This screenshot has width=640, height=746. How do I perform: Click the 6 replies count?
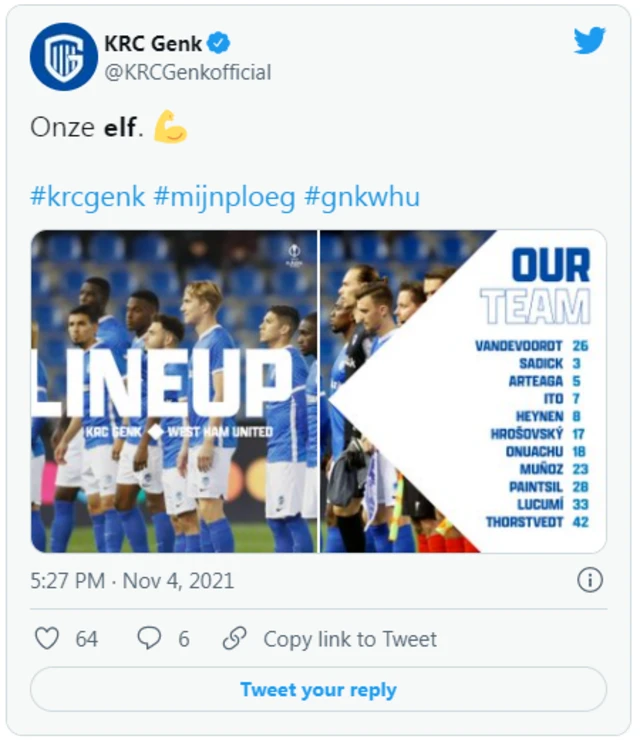184,638
